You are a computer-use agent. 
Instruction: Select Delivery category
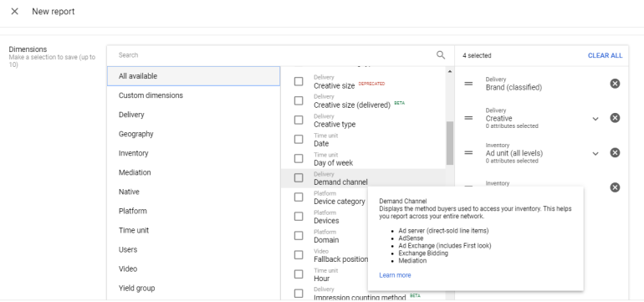(193, 115)
